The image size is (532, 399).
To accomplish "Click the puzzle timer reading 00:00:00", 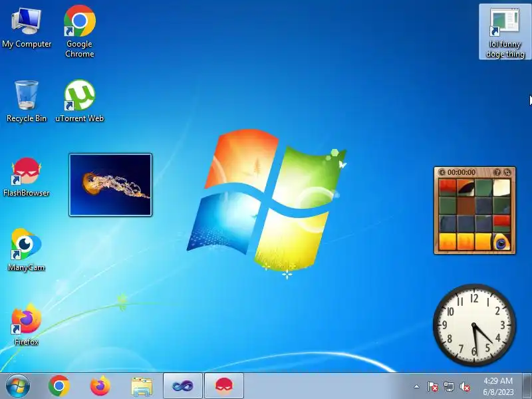I will [x=462, y=172].
